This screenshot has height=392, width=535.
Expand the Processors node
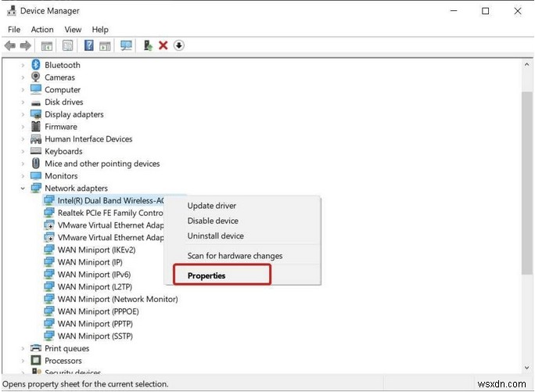pos(23,361)
